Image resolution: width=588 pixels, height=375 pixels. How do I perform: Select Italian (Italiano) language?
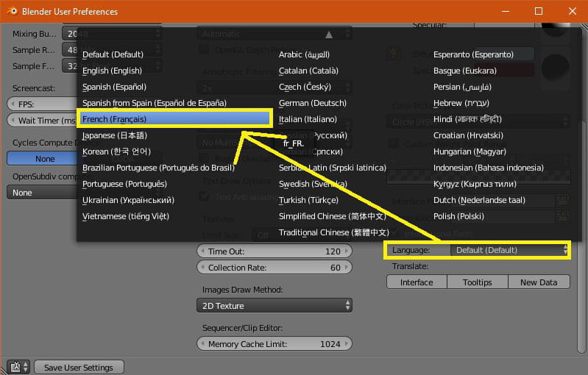click(308, 119)
